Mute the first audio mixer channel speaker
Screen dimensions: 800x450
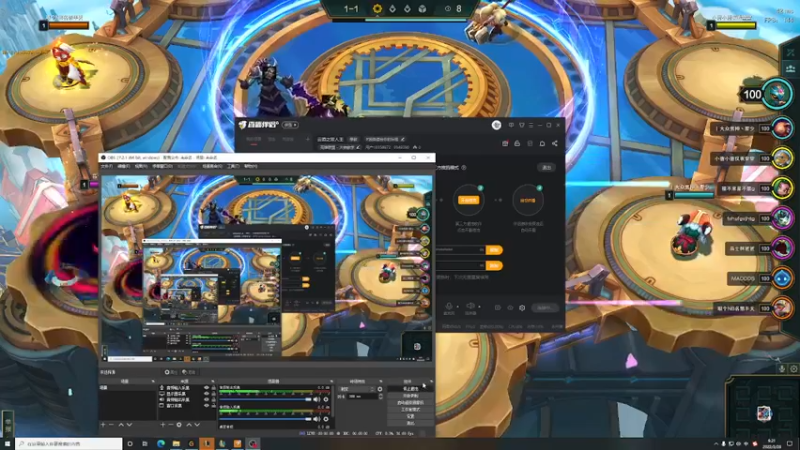[317, 399]
